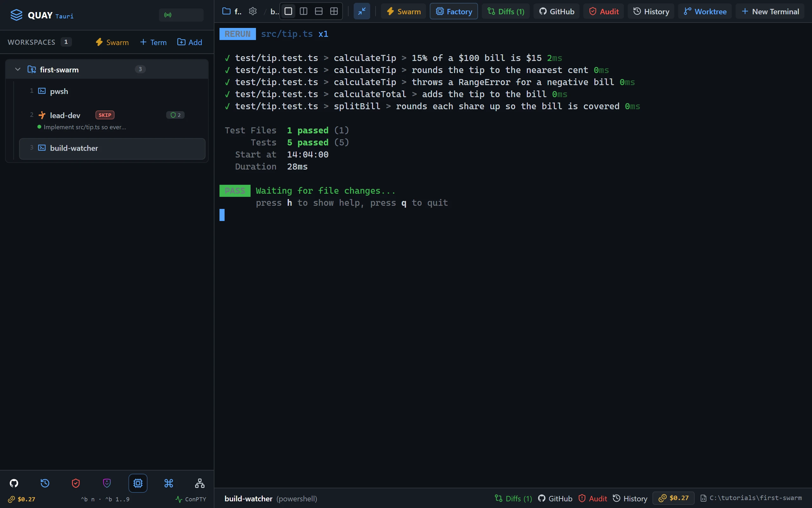
Task: Click the shield count badge on lead-dev
Action: [x=175, y=115]
